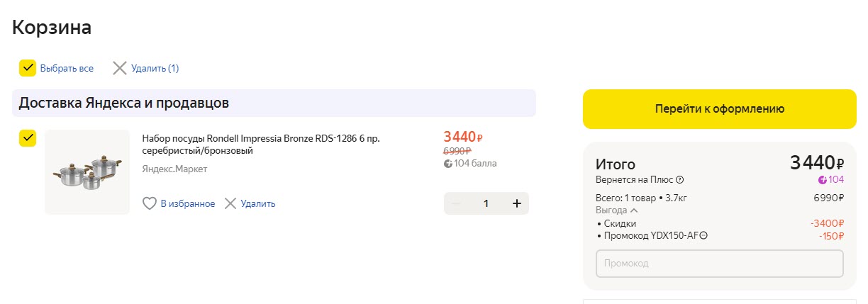868x304 pixels.
Task: Click the crossed-out old price 6990 ₽
Action: pyautogui.click(x=457, y=151)
